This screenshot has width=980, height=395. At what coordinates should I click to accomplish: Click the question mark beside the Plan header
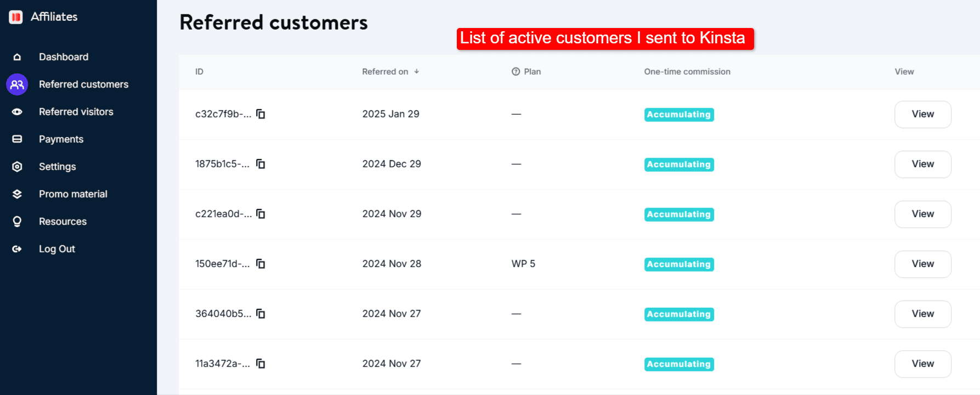pos(515,71)
